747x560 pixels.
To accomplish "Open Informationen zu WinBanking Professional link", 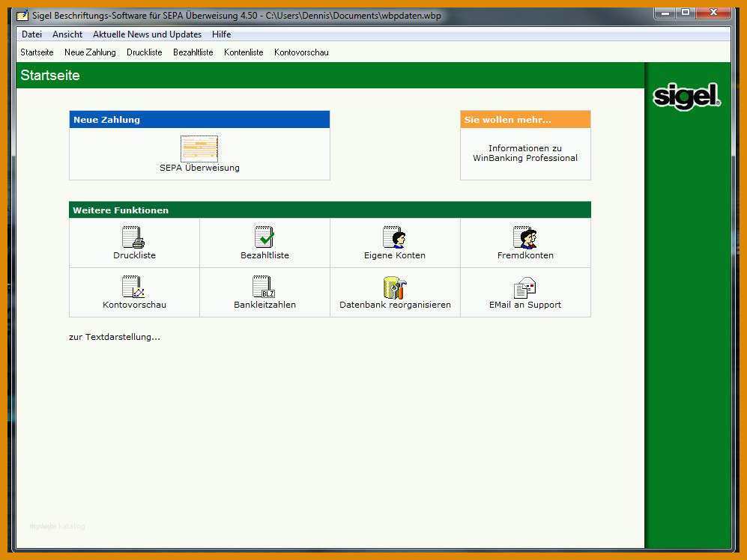I will point(525,153).
